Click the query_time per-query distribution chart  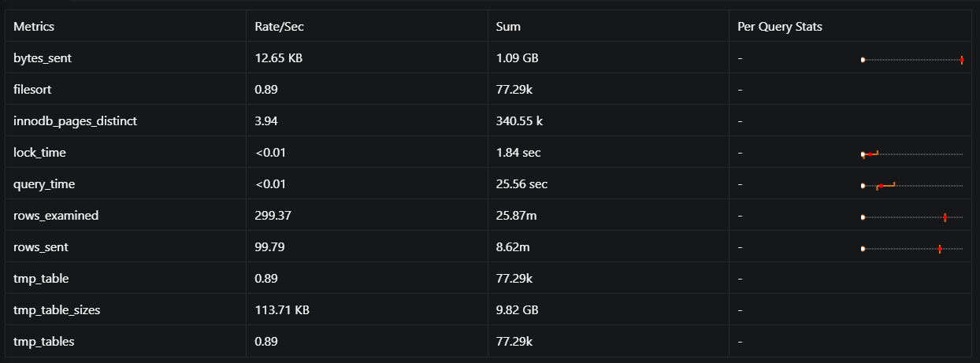(x=912, y=185)
